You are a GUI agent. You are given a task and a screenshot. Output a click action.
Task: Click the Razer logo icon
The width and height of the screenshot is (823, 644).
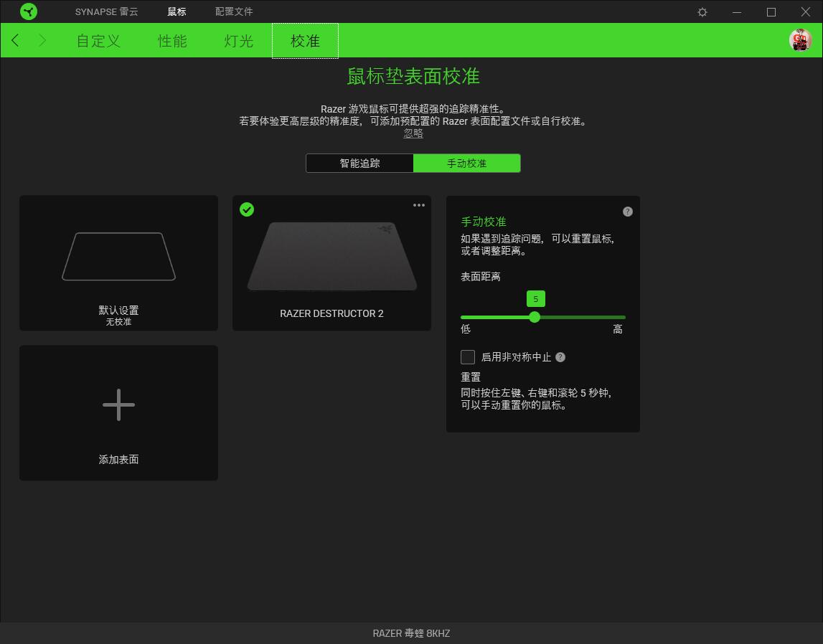tap(29, 11)
